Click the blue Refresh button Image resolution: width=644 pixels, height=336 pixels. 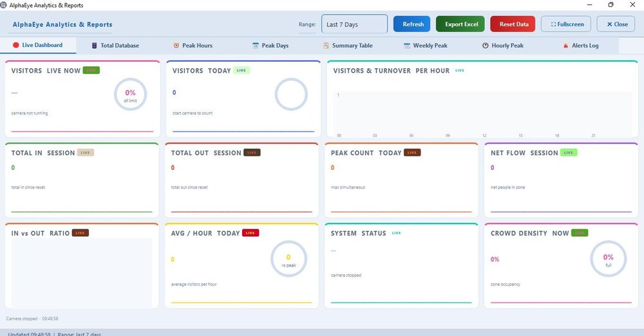[412, 24]
